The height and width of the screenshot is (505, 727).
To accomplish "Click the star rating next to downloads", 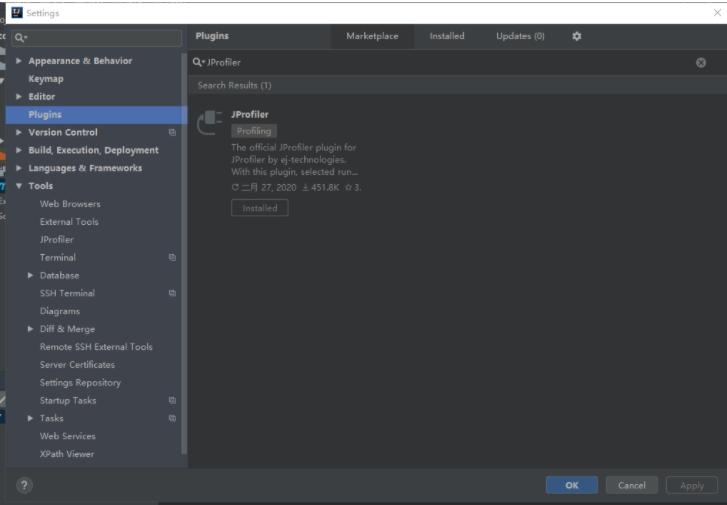I will [353, 187].
